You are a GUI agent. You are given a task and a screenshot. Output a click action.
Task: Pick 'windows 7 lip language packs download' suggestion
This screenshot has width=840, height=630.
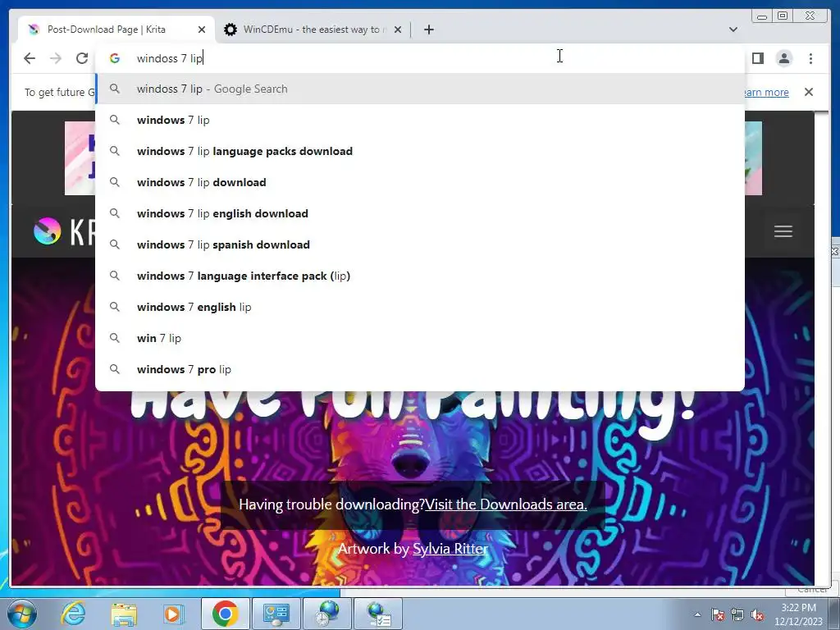420,151
